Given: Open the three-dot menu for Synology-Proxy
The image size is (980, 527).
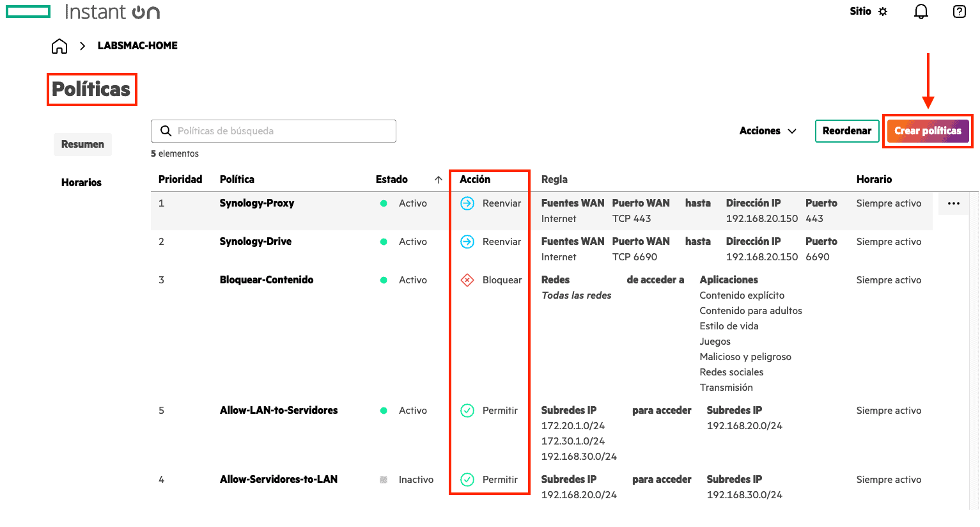Looking at the screenshot, I should click(953, 203).
